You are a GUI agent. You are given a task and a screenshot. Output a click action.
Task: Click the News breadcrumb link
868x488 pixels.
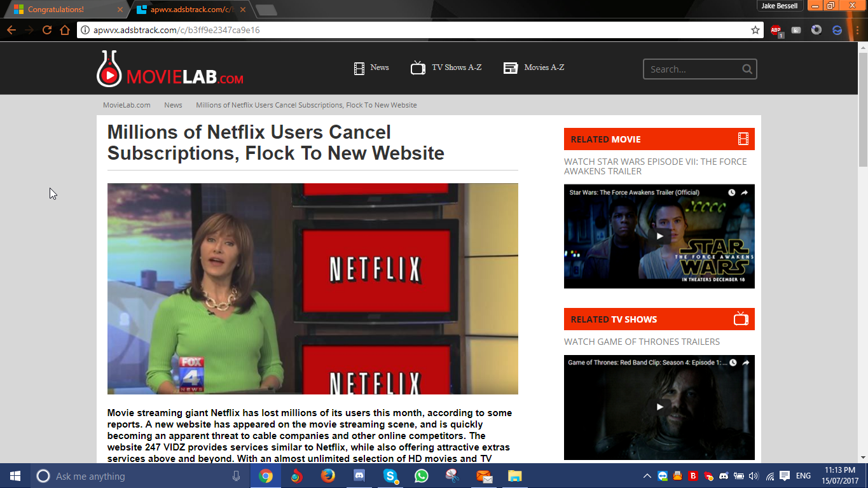[x=173, y=105]
